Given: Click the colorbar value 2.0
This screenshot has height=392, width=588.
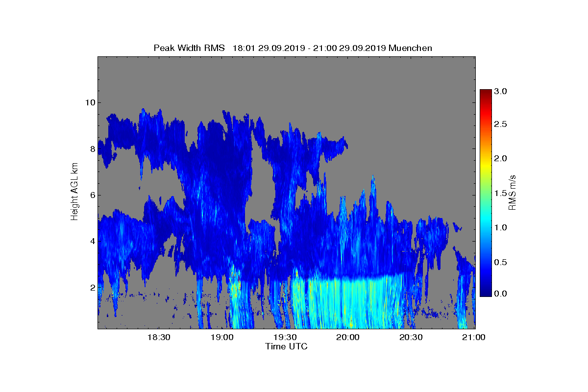Looking at the screenshot, I should point(500,158).
